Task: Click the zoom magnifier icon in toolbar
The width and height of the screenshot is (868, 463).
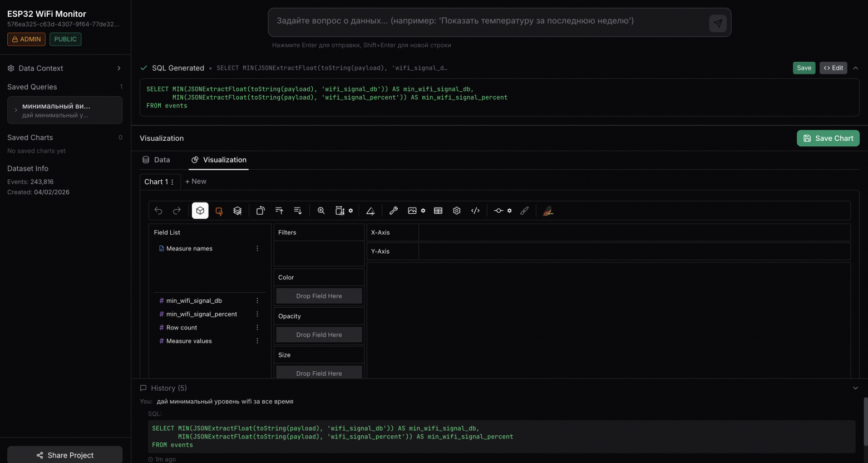Action: pos(321,211)
